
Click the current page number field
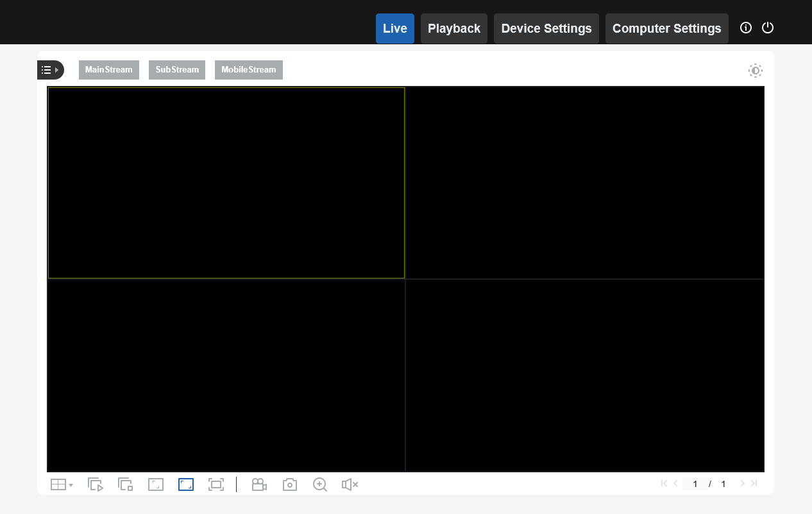(695, 484)
